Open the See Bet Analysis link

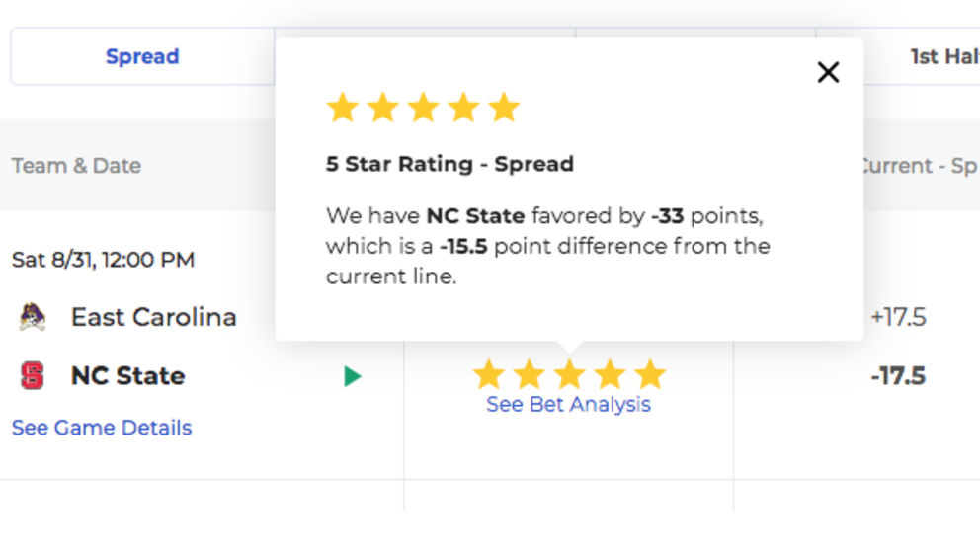[x=569, y=404]
